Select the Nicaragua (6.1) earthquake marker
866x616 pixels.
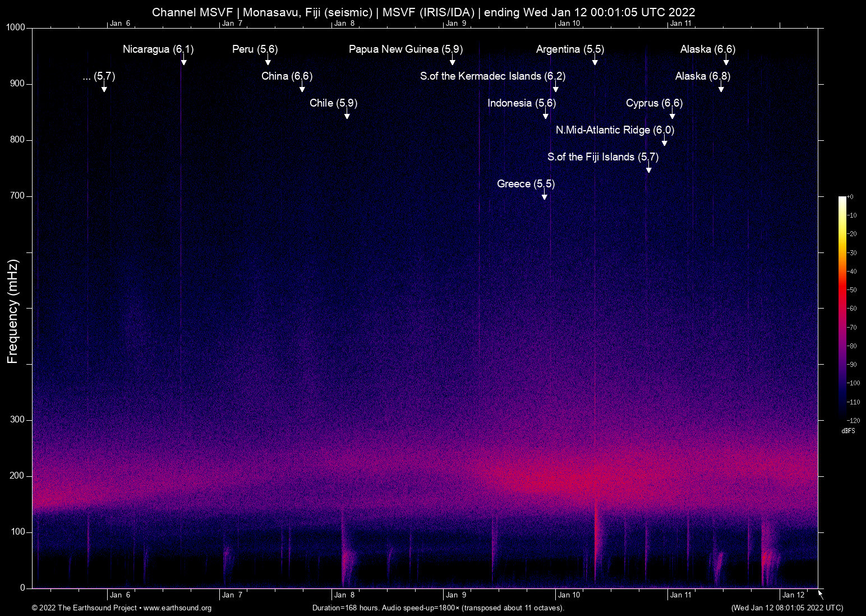click(x=158, y=49)
